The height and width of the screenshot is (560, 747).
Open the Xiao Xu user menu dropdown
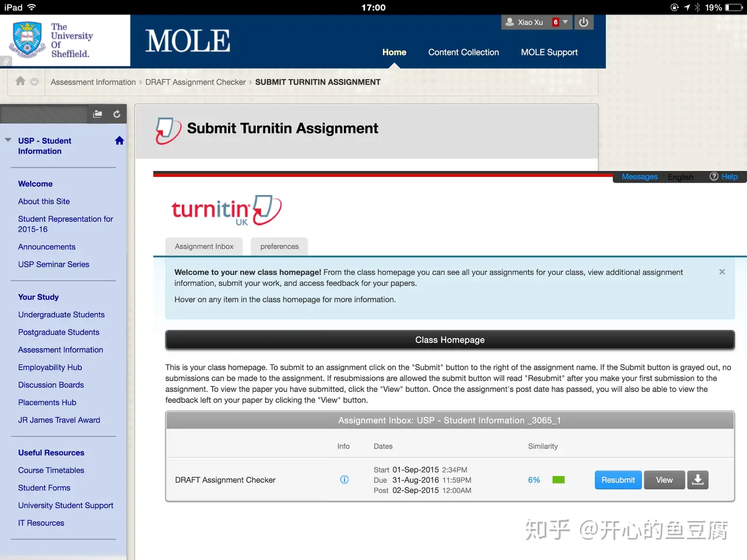point(565,22)
